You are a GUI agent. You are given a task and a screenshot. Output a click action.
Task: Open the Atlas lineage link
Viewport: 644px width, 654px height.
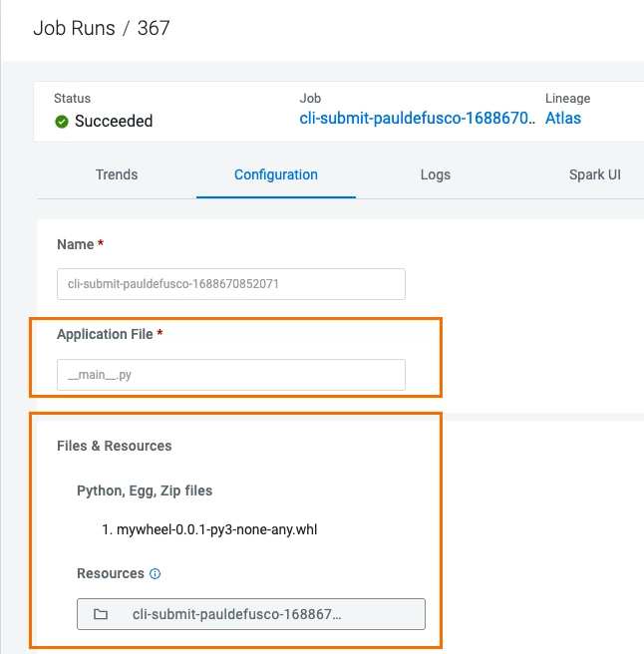point(563,118)
